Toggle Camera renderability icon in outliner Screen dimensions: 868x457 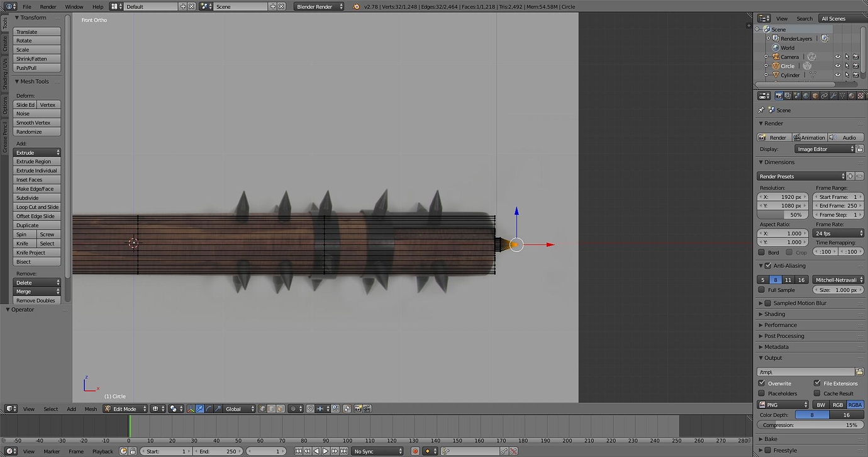click(856, 57)
